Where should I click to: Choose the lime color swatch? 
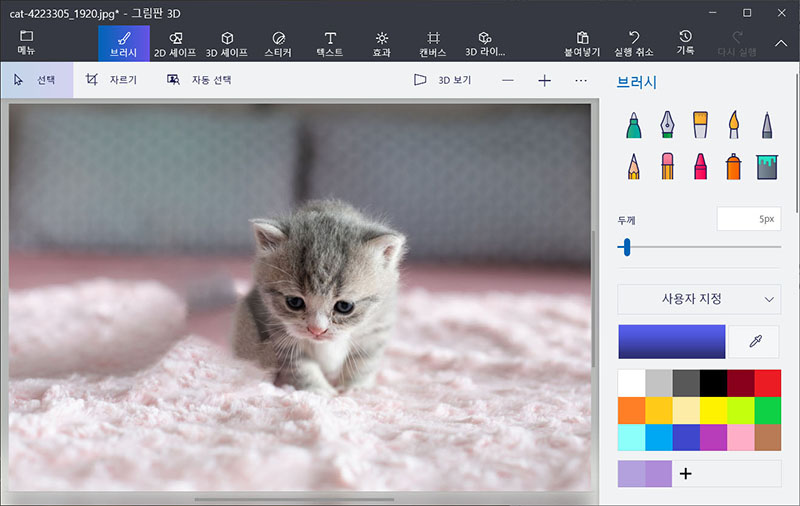[x=740, y=410]
